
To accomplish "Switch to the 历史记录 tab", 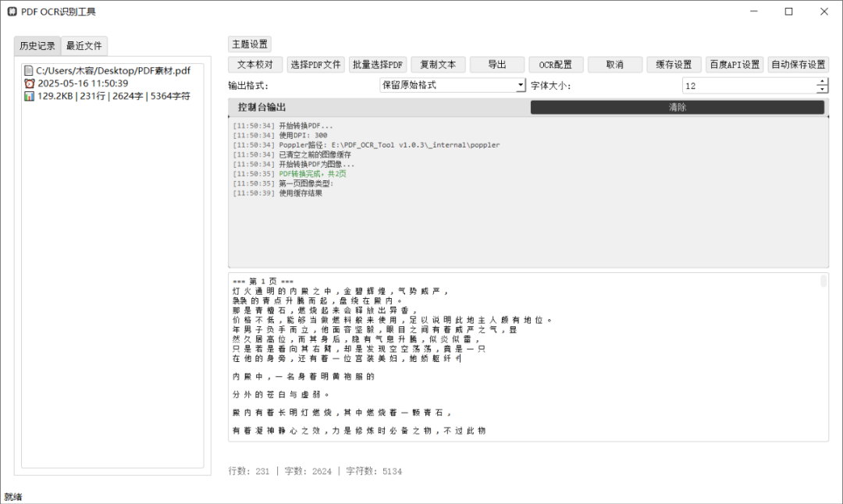I will pyautogui.click(x=37, y=46).
